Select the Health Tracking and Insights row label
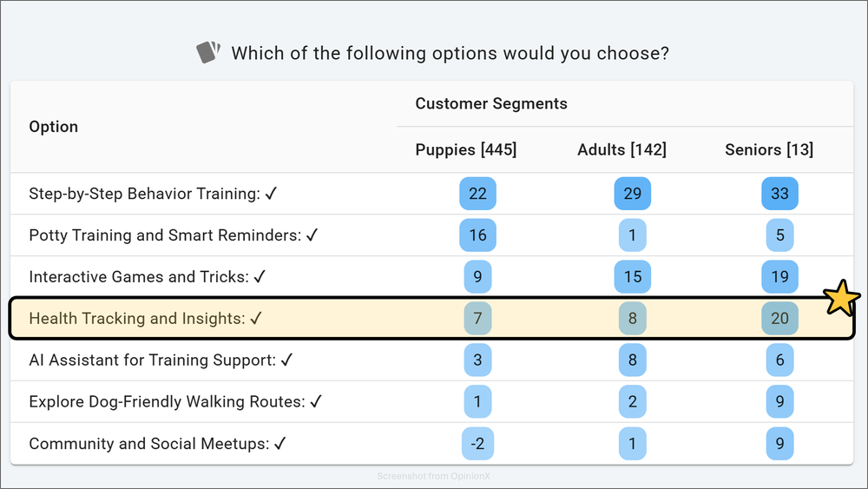This screenshot has width=868, height=489. 137,319
